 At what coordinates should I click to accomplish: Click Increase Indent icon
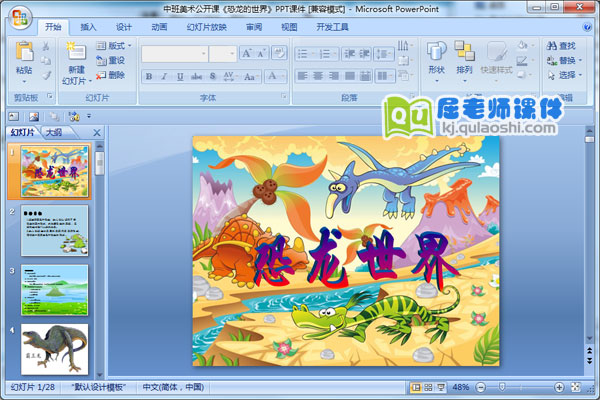pyautogui.click(x=364, y=54)
